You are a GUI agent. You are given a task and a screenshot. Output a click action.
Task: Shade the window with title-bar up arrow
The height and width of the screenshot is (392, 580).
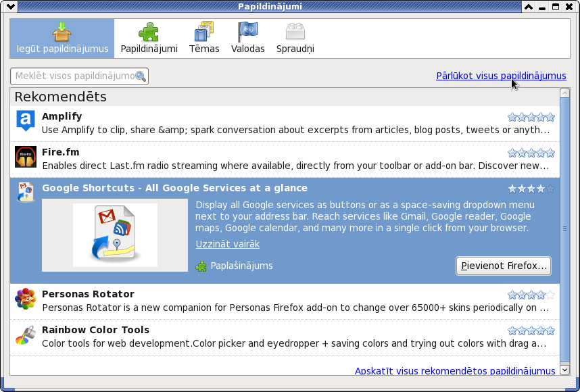tap(529, 7)
